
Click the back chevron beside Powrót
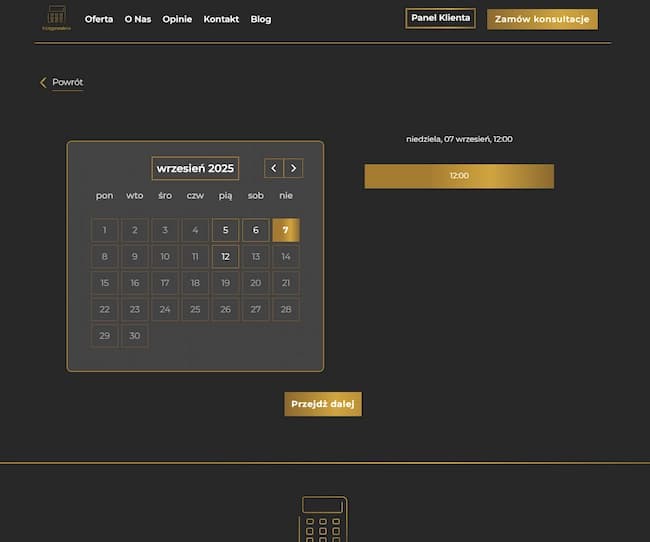[x=43, y=83]
